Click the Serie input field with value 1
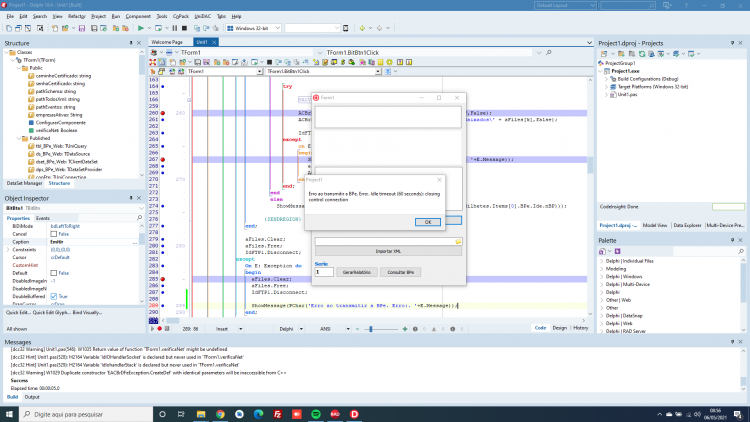Screen dimensions: 750x422 (x=324, y=272)
